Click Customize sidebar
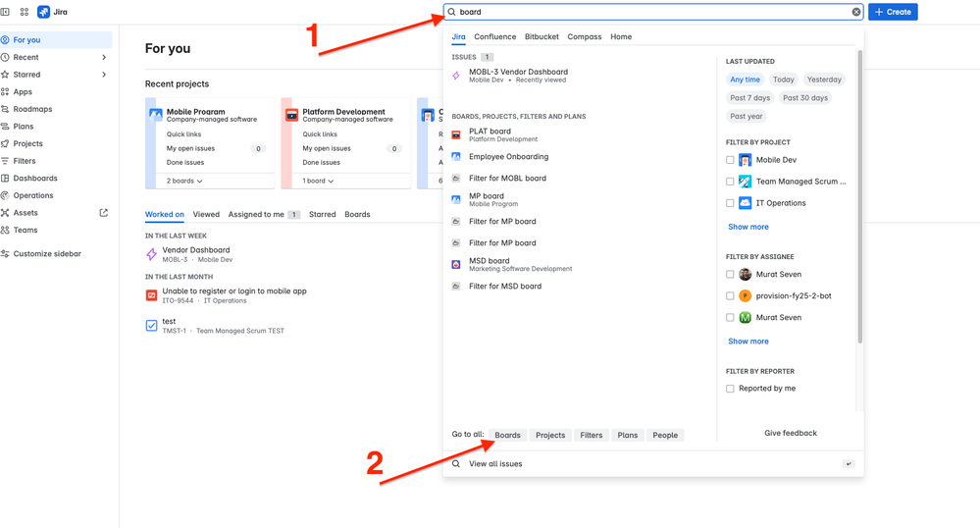980x528 pixels. [x=47, y=254]
